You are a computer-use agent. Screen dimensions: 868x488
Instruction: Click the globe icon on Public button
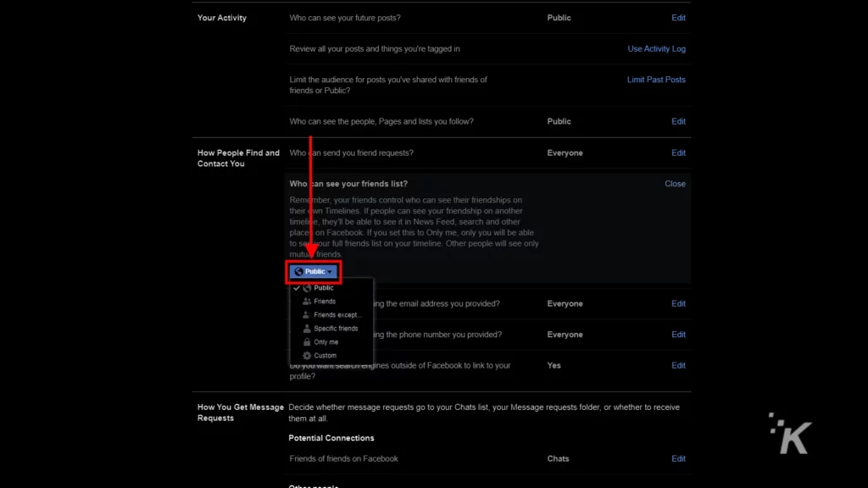pyautogui.click(x=299, y=272)
